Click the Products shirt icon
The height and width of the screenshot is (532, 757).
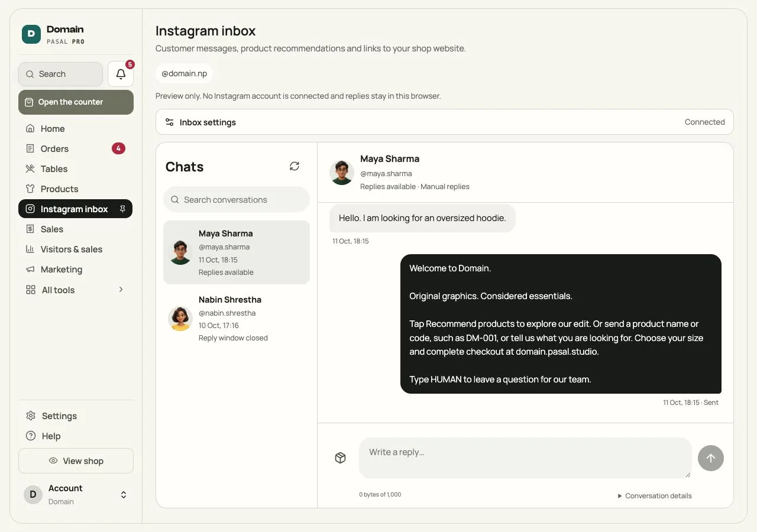click(x=30, y=189)
